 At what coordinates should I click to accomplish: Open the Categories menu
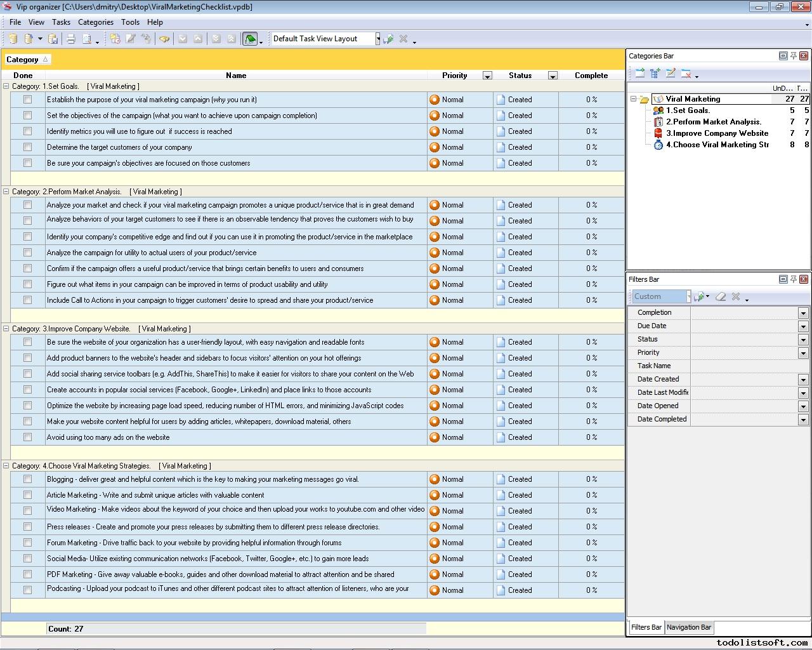click(95, 22)
